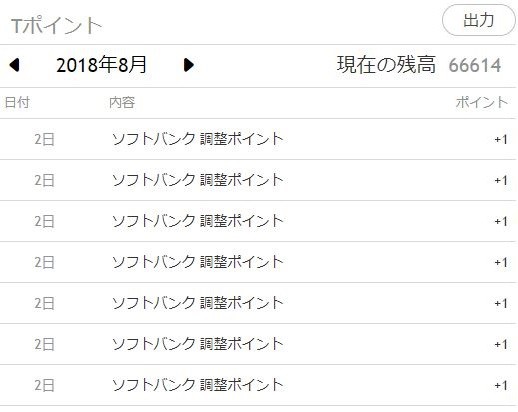Click the 2日 date in the first row
The image size is (518, 412).
(x=44, y=139)
